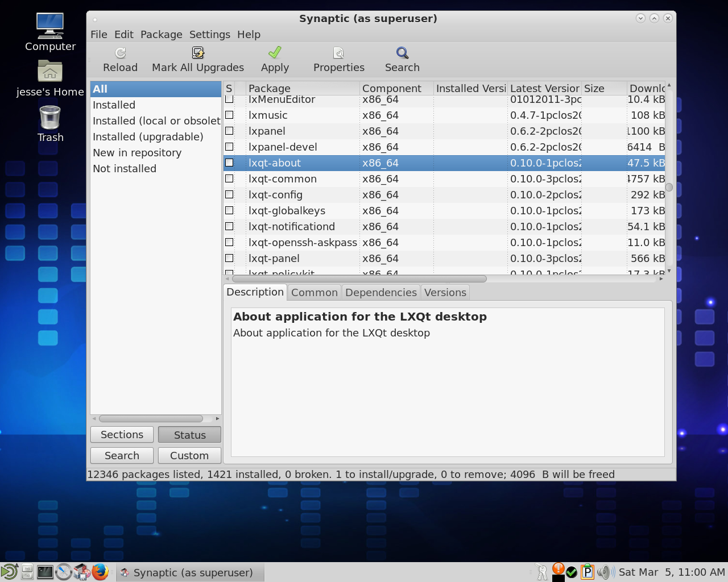Sort by the Latest Version column header
Image resolution: width=728 pixels, height=582 pixels.
pyautogui.click(x=544, y=88)
